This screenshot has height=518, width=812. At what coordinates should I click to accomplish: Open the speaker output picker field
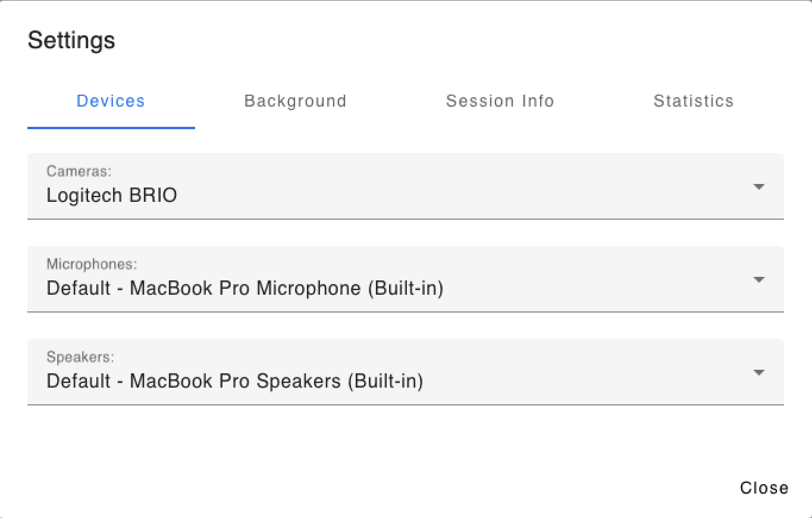(x=406, y=372)
